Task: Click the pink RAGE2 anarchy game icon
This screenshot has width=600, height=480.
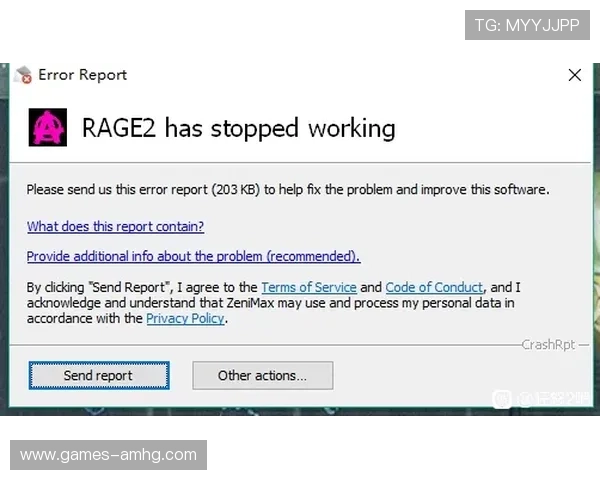Action: 48,127
